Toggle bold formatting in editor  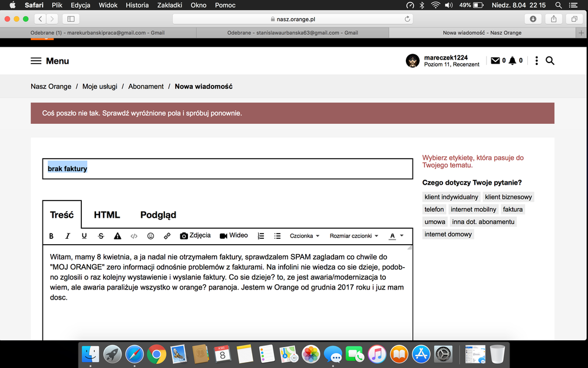pyautogui.click(x=51, y=236)
